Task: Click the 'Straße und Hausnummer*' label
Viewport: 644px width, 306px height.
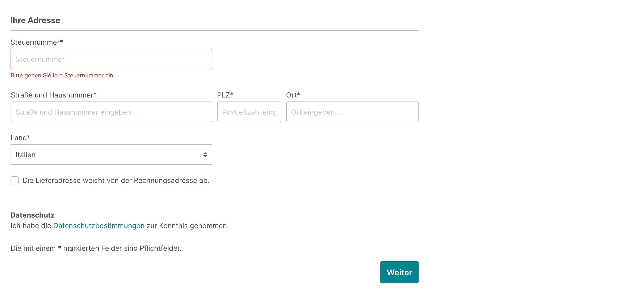Action: (x=54, y=95)
